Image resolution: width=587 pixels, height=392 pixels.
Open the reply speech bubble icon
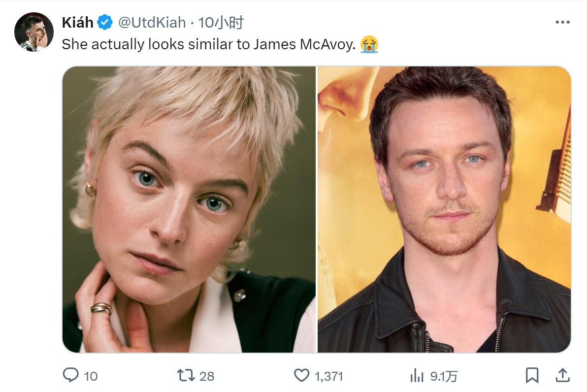point(70,375)
